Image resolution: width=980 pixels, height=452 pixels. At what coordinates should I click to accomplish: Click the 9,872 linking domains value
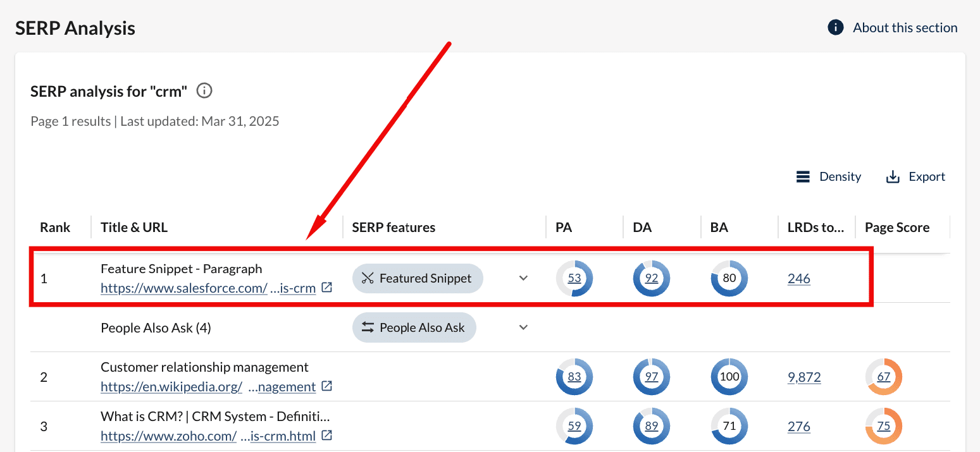(804, 377)
